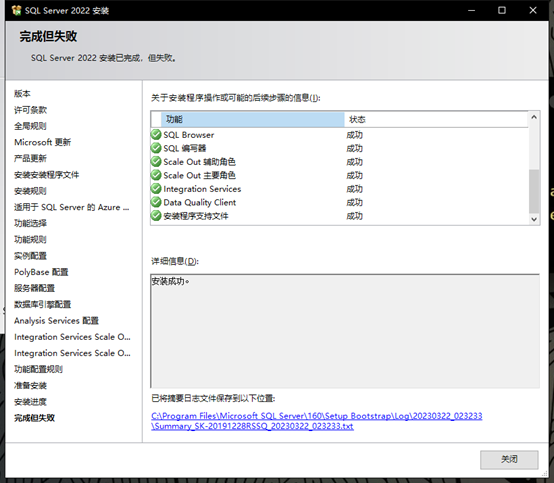This screenshot has height=483, width=554.
Task: Click the 安装规则 step
Action: coord(30,191)
